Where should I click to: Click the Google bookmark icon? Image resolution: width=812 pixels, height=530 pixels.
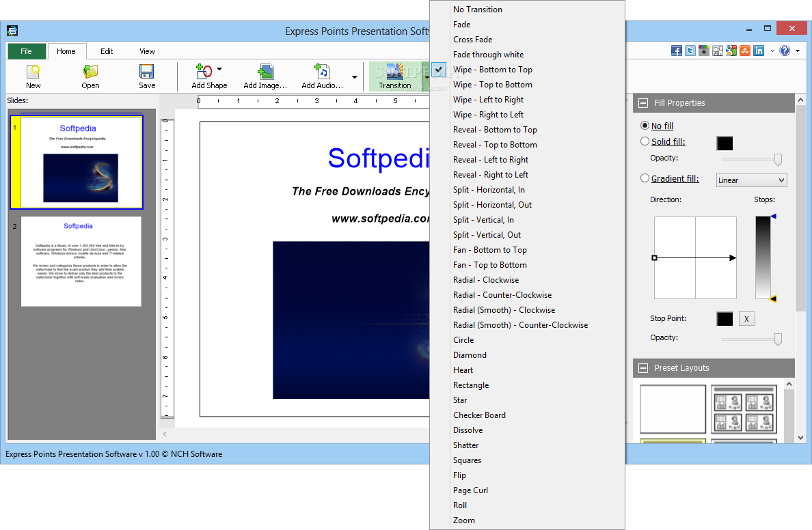[731, 51]
